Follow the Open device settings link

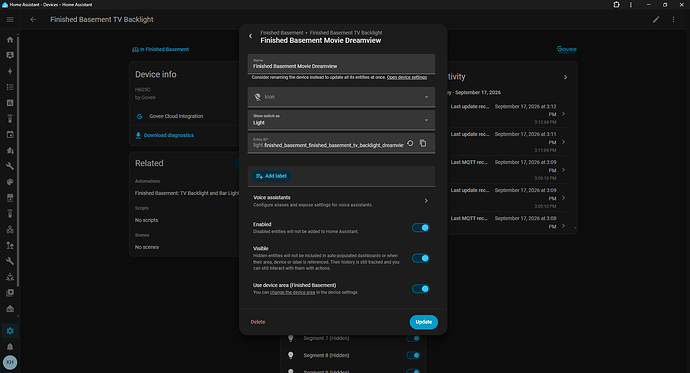click(x=407, y=77)
